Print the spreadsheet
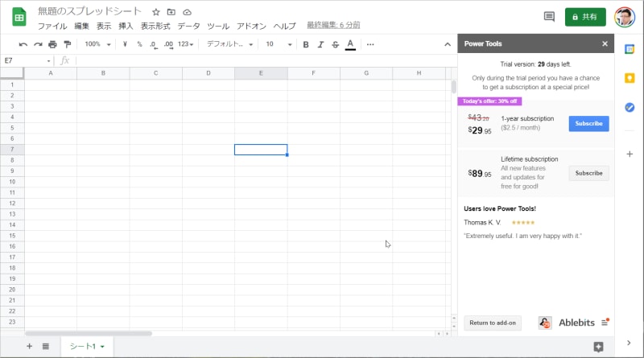Screen dimensions: 644x358 pos(52,44)
